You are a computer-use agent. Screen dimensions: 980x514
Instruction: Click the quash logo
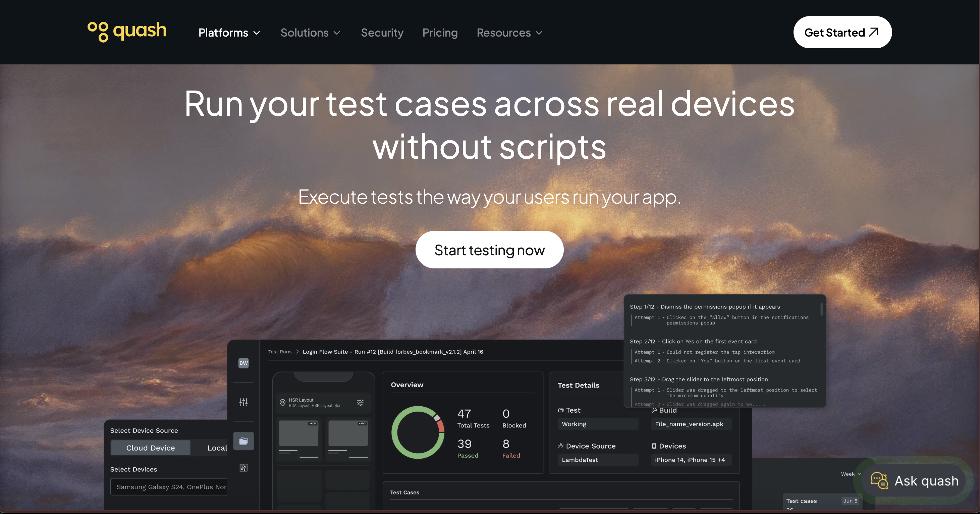[127, 32]
